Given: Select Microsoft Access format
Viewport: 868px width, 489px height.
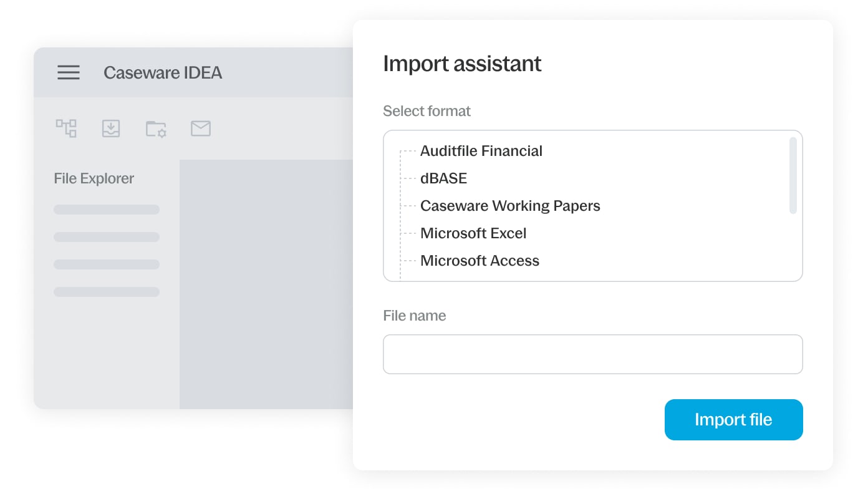Looking at the screenshot, I should (x=480, y=261).
